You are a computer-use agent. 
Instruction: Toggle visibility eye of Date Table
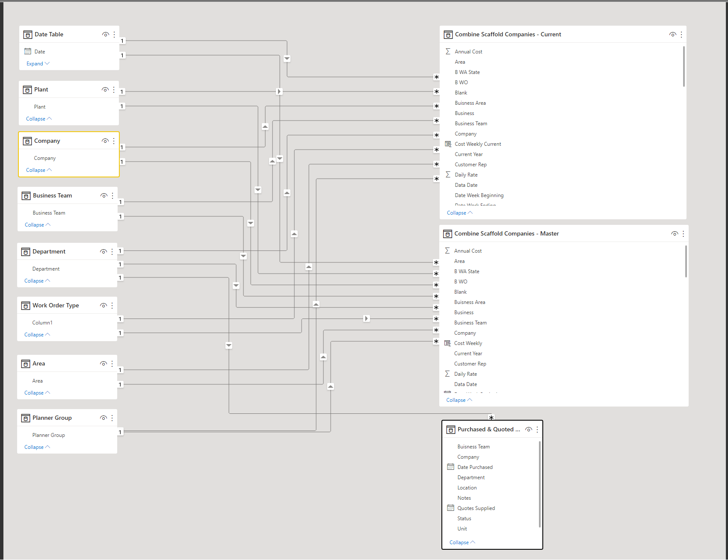click(105, 34)
